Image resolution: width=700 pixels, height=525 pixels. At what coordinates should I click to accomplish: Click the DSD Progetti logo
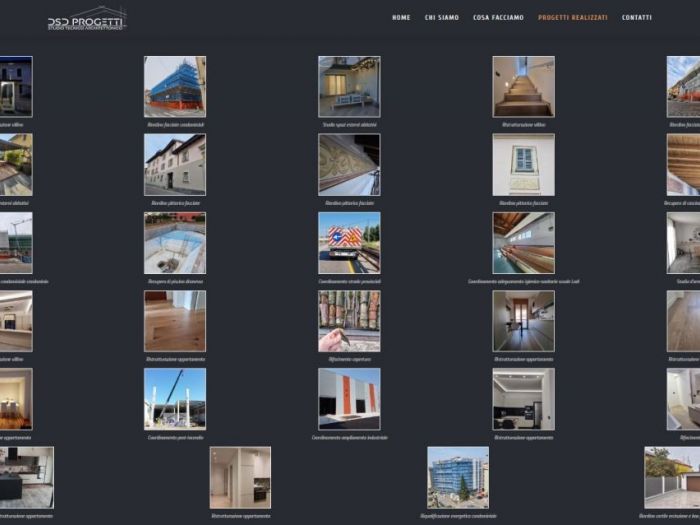(x=87, y=18)
